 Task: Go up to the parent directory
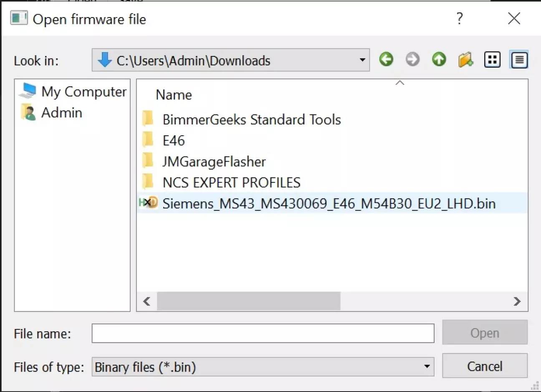click(439, 60)
